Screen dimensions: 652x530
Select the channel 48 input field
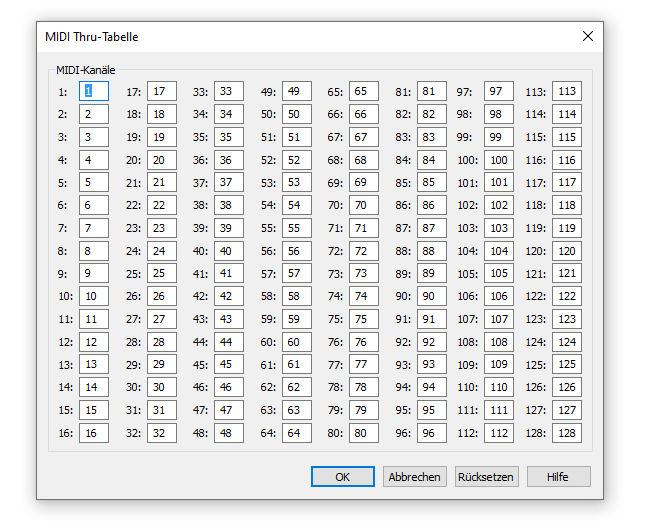229,433
